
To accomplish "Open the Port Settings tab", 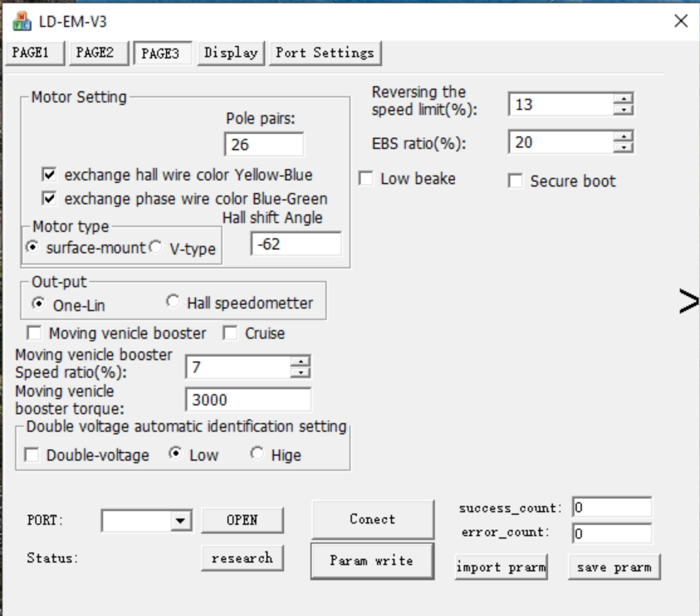I will tap(325, 53).
